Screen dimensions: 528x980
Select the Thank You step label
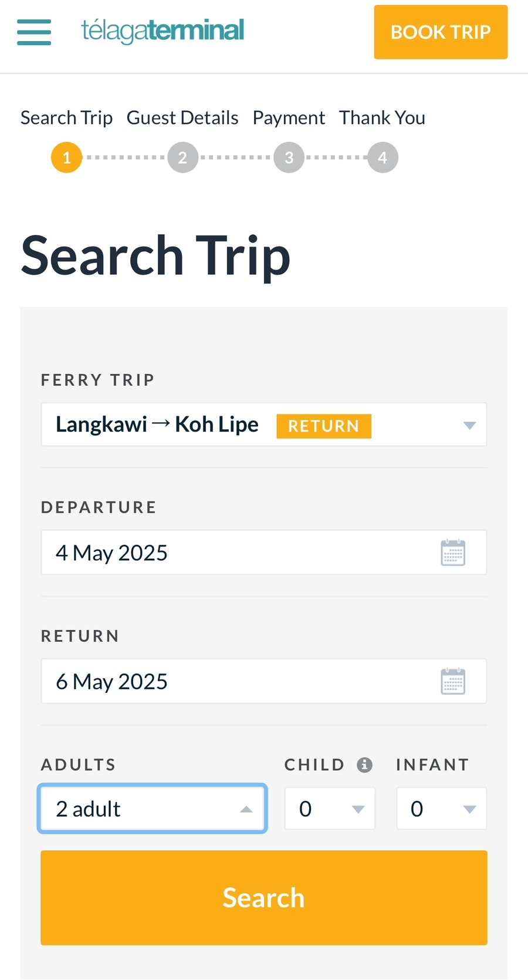[382, 118]
